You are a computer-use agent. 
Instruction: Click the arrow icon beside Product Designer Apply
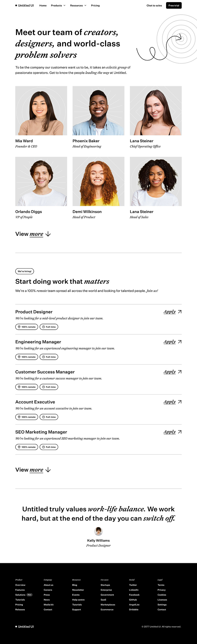tap(179, 312)
